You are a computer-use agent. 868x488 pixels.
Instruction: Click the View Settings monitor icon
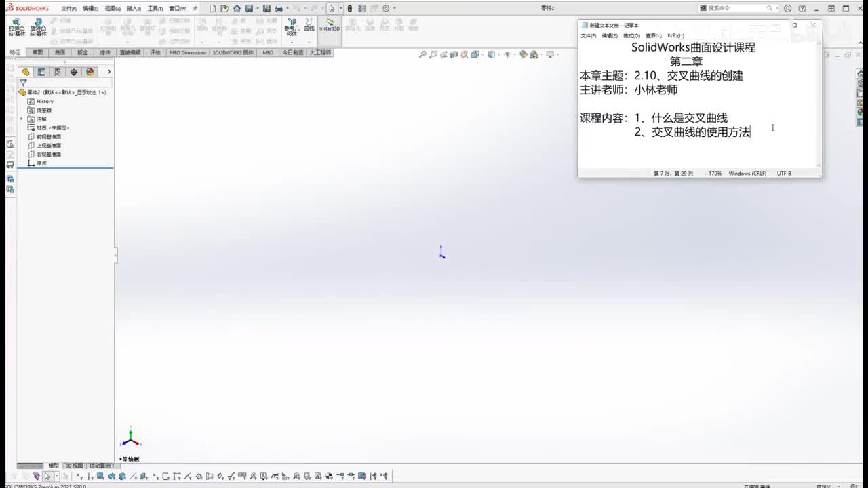point(550,54)
